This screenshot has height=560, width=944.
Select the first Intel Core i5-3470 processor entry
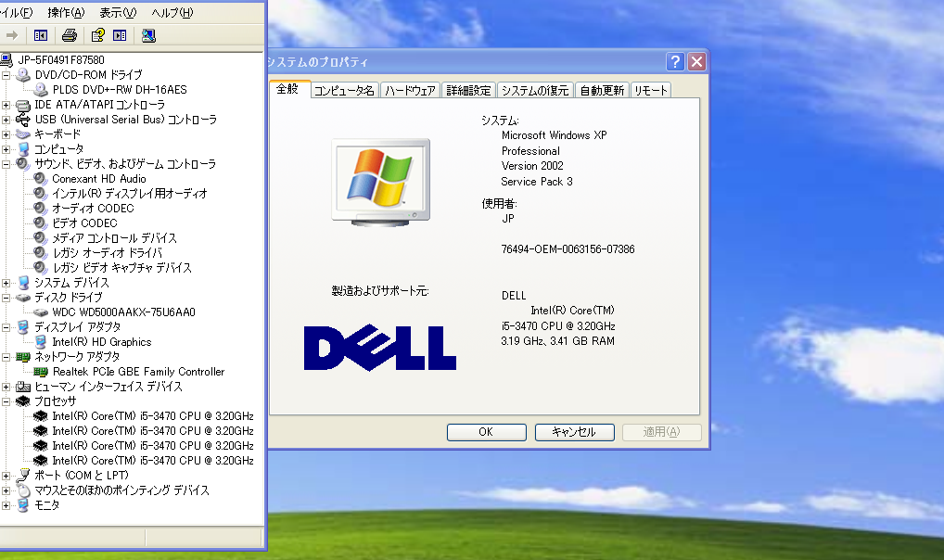coord(153,416)
